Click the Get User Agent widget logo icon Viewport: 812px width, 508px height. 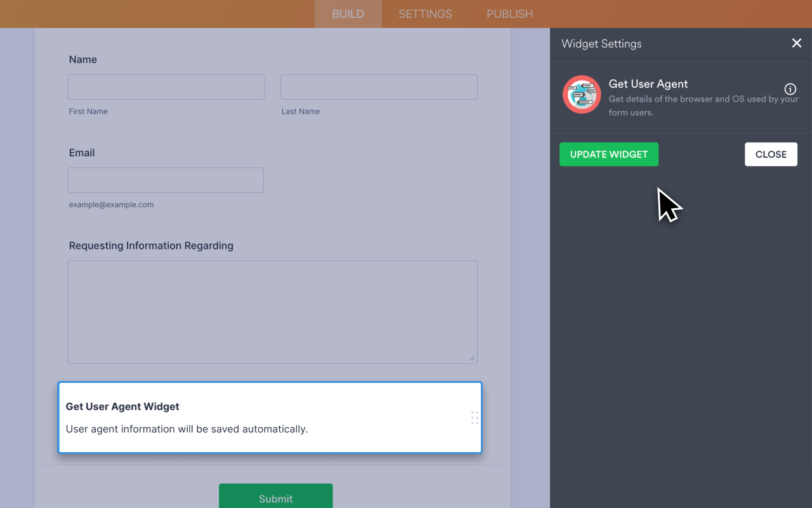581,94
